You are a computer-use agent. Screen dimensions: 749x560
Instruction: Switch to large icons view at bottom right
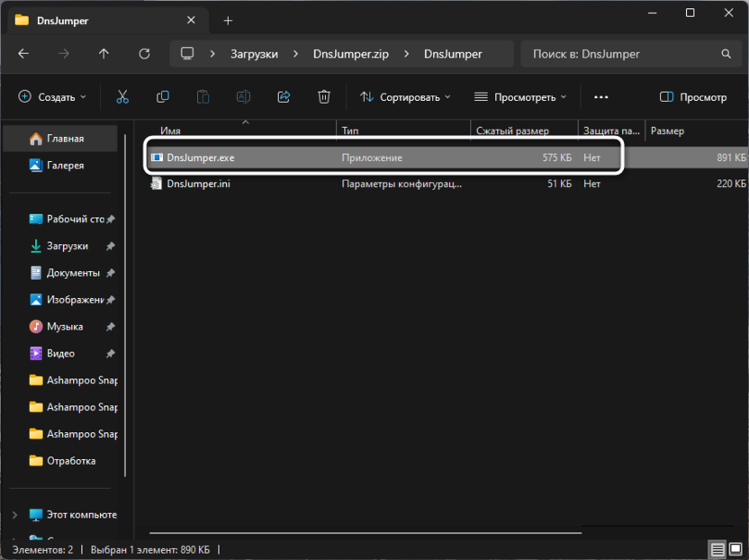coord(736,548)
